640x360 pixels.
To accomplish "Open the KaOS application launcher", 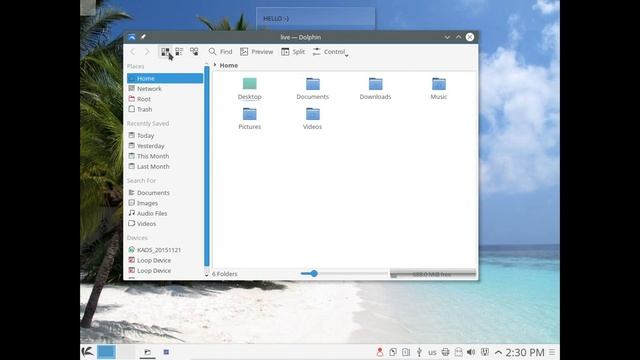I will click(x=87, y=352).
